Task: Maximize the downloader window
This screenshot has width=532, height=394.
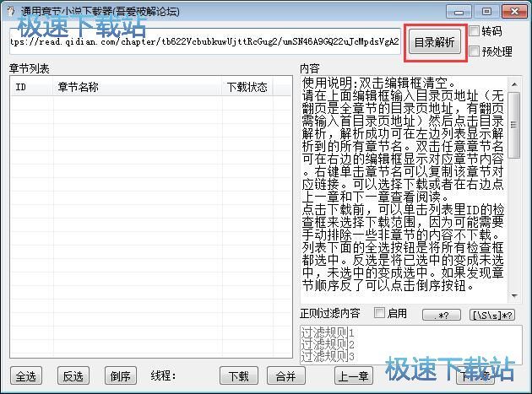Action: point(486,12)
